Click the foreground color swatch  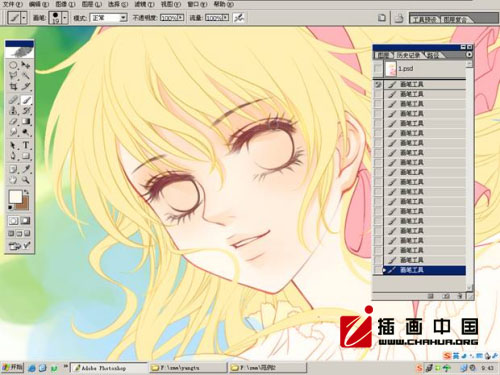(x=15, y=197)
